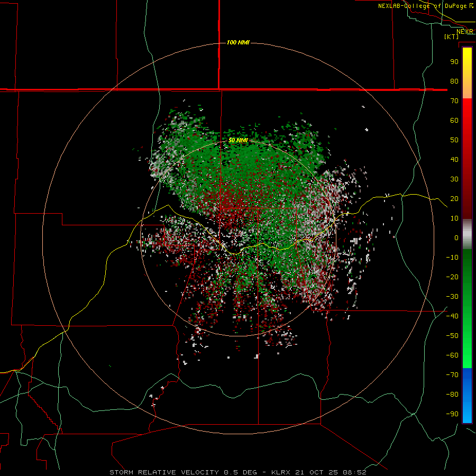
Task: Click the -20 value on the velocity scale
Action: coord(452,277)
